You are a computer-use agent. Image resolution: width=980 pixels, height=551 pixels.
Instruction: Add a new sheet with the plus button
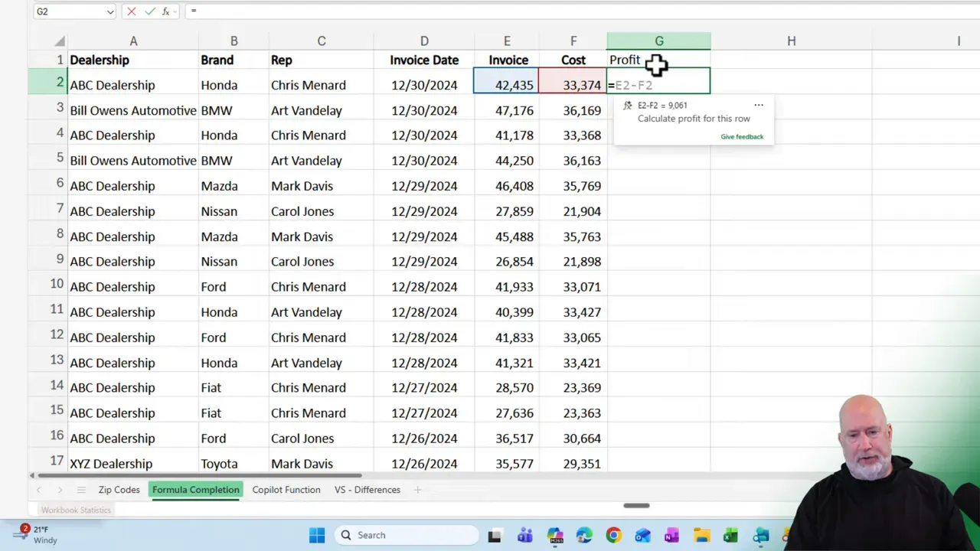click(x=417, y=490)
